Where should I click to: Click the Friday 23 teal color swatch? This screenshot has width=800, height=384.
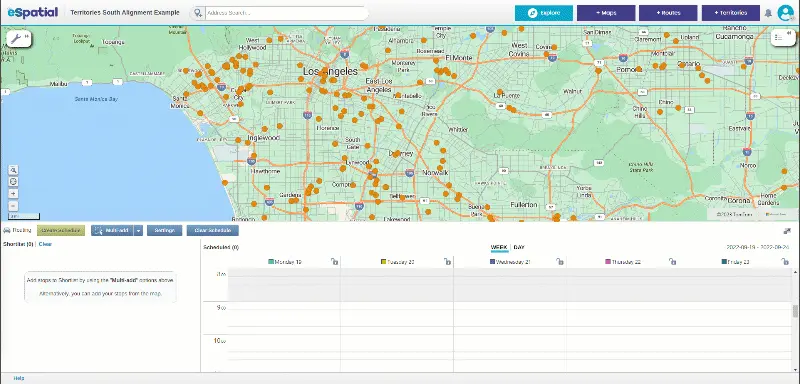pos(724,262)
